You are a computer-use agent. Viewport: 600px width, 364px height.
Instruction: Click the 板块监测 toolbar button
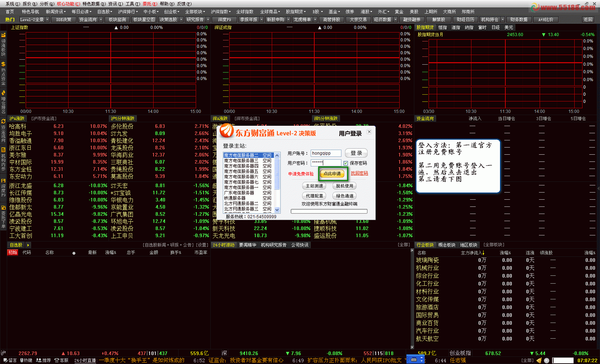(x=117, y=20)
